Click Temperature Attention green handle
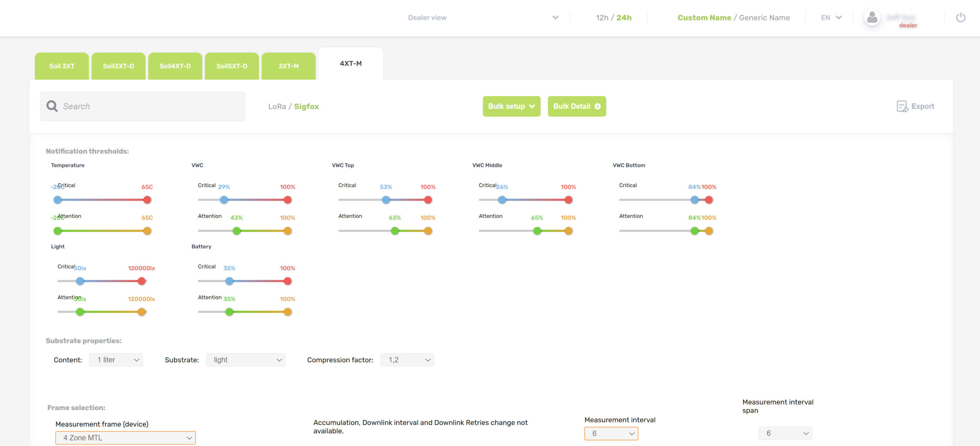The image size is (980, 446). pyautogui.click(x=58, y=231)
